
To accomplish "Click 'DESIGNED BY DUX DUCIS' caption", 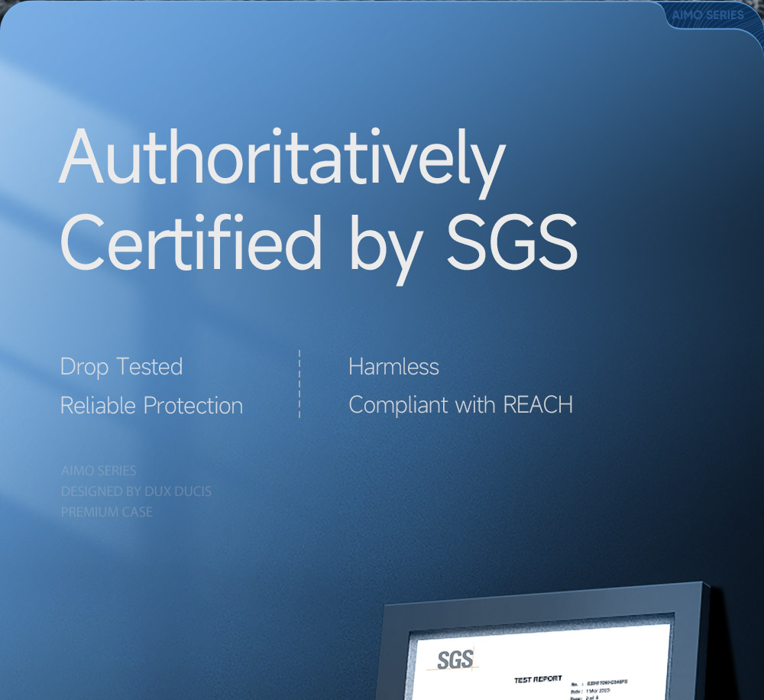I will [x=136, y=491].
